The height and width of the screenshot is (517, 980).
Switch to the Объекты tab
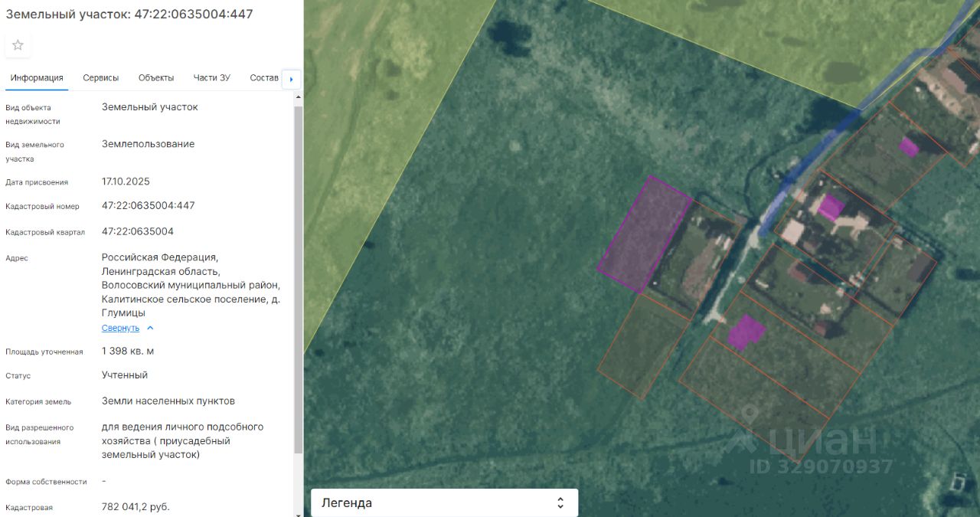coord(156,78)
